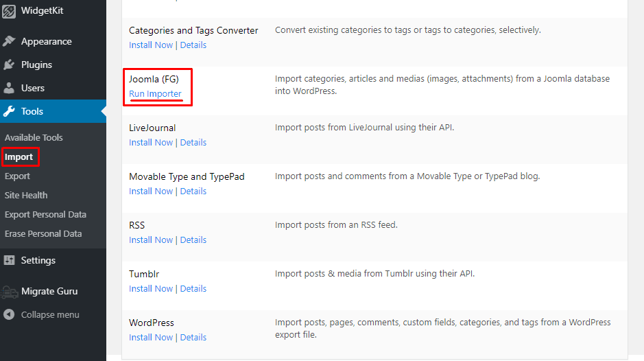View Tumblr importer details
This screenshot has height=361, width=644.
click(193, 289)
